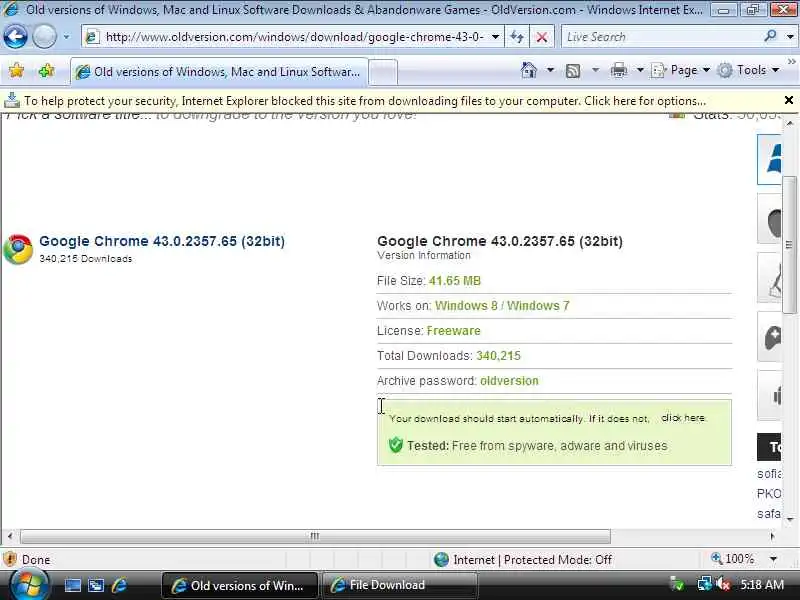Click into the Live Search box
This screenshot has width=800, height=600.
click(x=661, y=37)
